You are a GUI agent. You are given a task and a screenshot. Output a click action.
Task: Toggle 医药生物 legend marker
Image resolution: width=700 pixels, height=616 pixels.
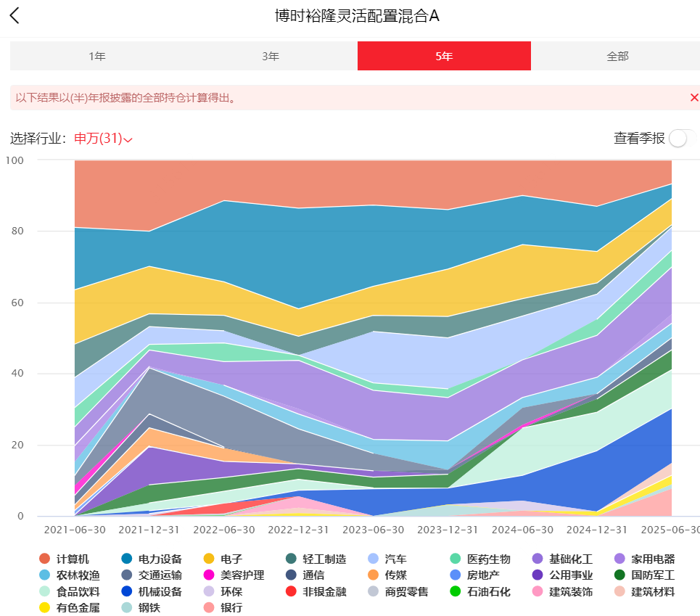(x=456, y=559)
